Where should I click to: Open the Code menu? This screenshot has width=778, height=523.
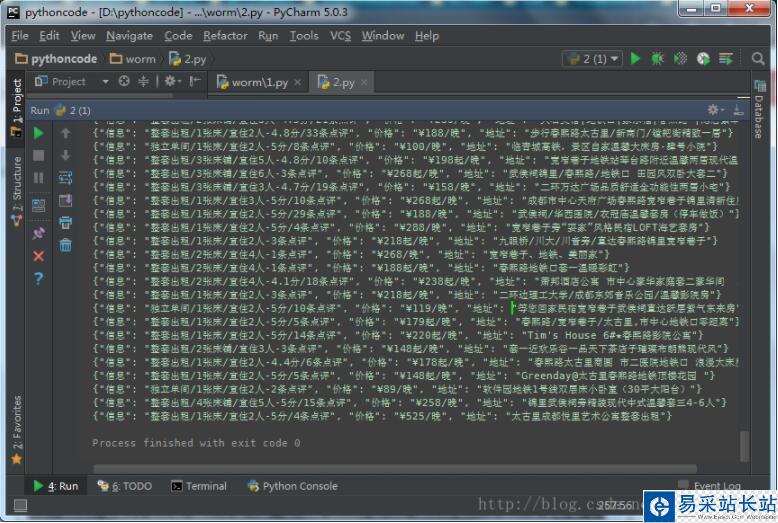[x=178, y=36]
